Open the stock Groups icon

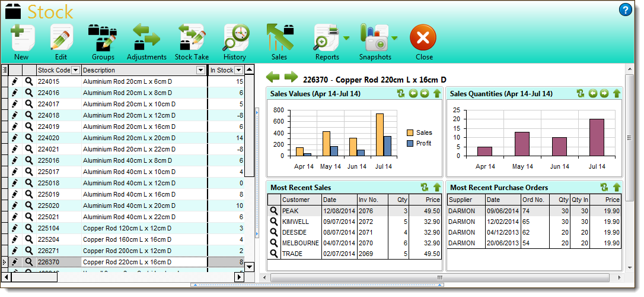coord(103,37)
